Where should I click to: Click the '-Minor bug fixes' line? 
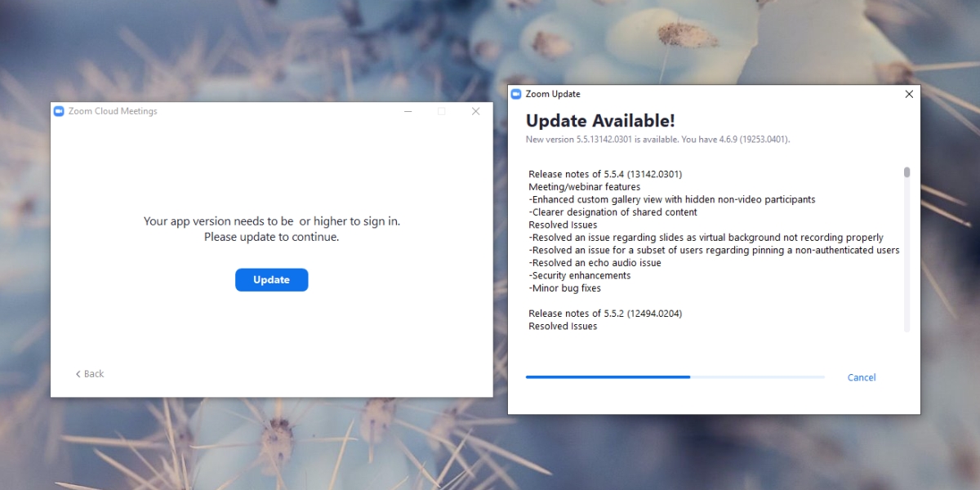coord(566,288)
